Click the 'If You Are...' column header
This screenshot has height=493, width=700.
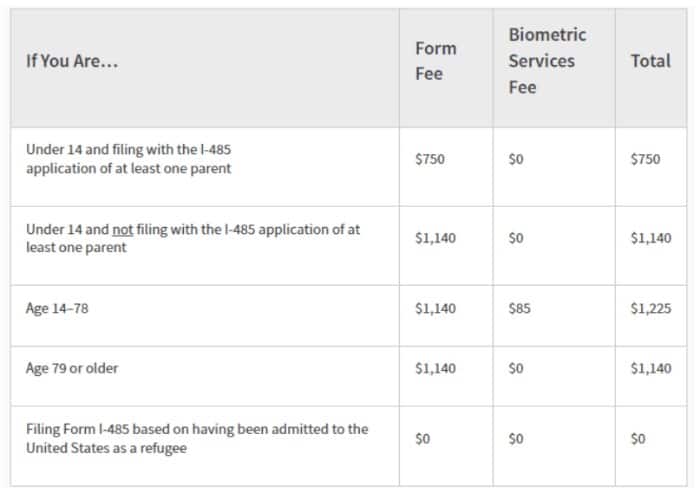pyautogui.click(x=72, y=61)
